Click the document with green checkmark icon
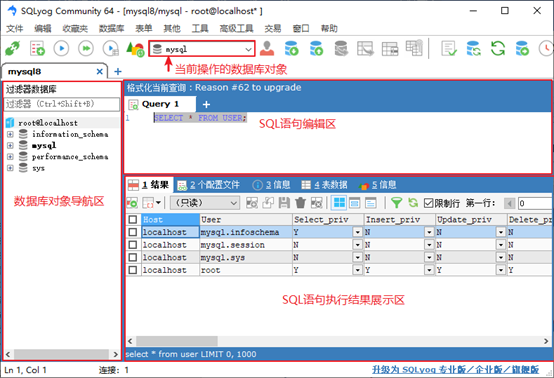Viewport: 554px width, 378px height. point(449,48)
